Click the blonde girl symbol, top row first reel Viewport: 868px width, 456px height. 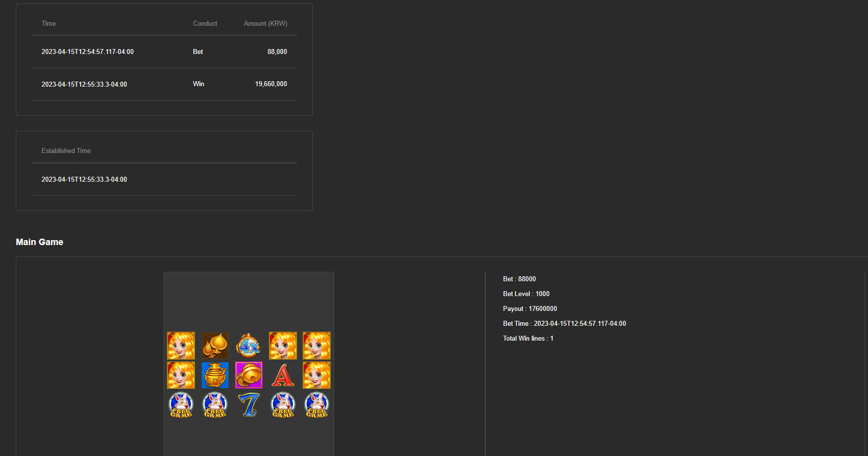point(181,346)
